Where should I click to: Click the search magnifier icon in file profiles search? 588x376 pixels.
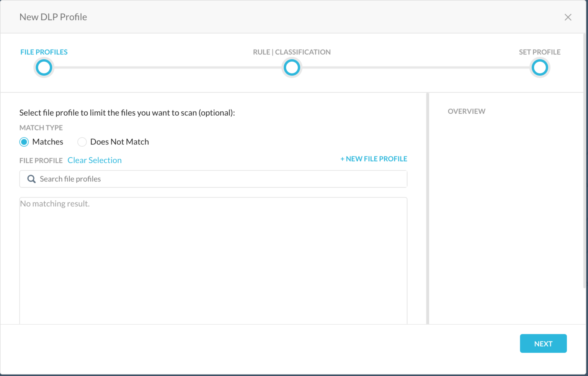[31, 179]
